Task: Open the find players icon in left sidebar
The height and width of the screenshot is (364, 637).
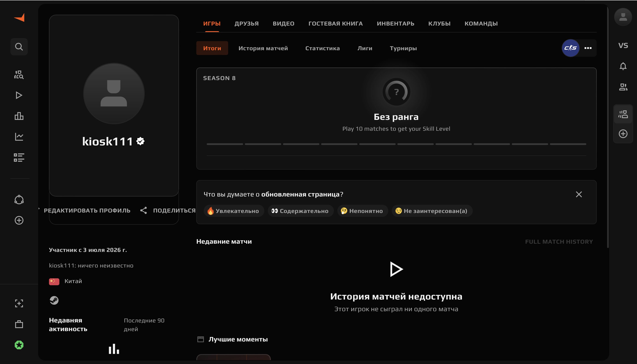Action: point(19,75)
